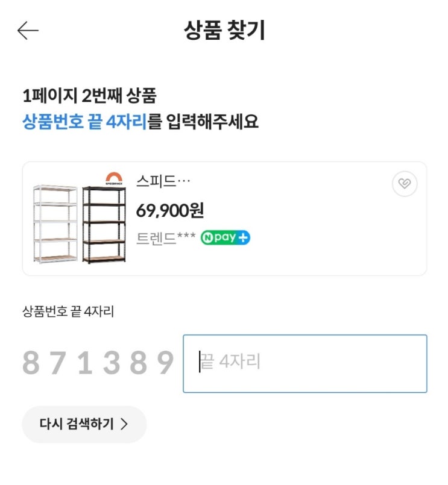
Task: Click the gray 871389 number prefix
Action: pyautogui.click(x=98, y=363)
